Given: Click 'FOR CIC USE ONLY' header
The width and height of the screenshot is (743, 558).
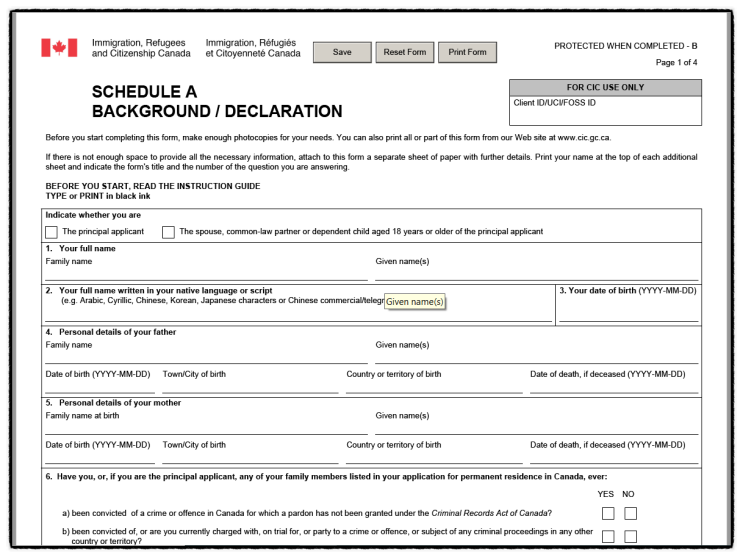Looking at the screenshot, I should 605,88.
